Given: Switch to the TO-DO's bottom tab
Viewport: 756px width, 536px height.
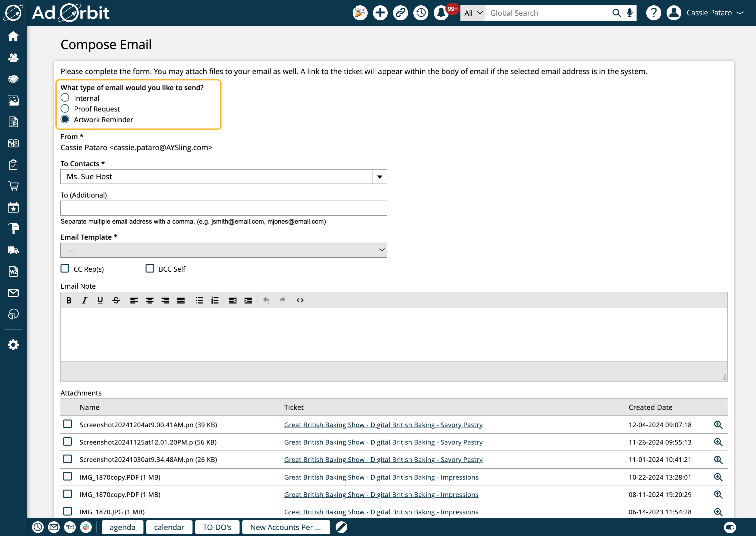Looking at the screenshot, I should click(217, 527).
